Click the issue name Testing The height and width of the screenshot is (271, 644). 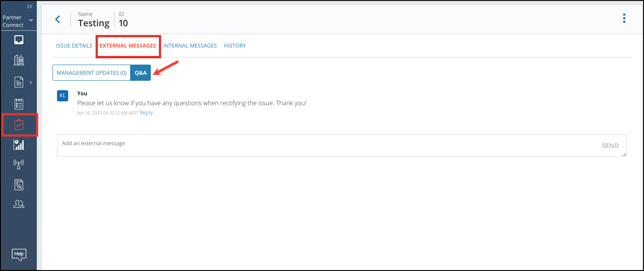(94, 23)
